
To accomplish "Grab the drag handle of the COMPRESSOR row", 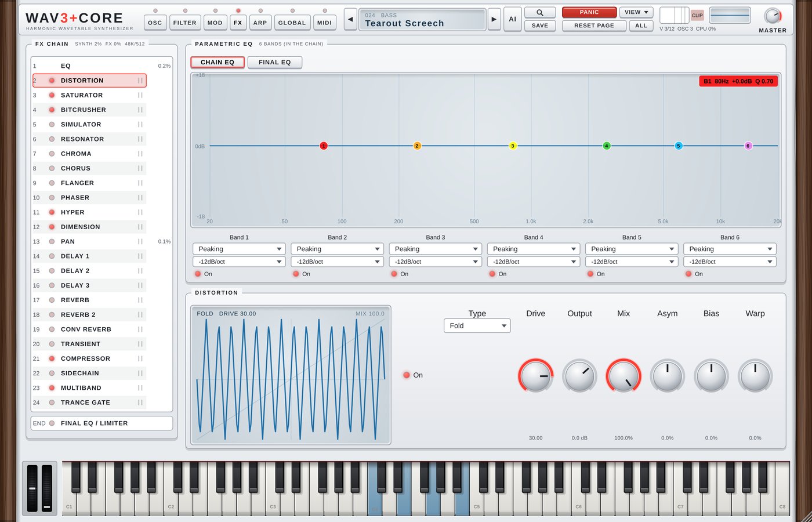I will 140,358.
